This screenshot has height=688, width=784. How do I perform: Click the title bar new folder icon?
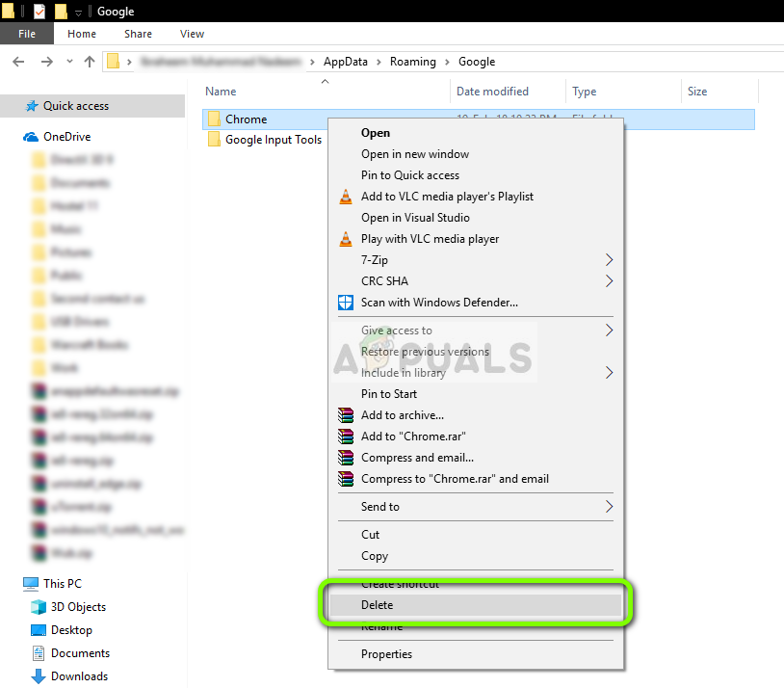pyautogui.click(x=61, y=11)
